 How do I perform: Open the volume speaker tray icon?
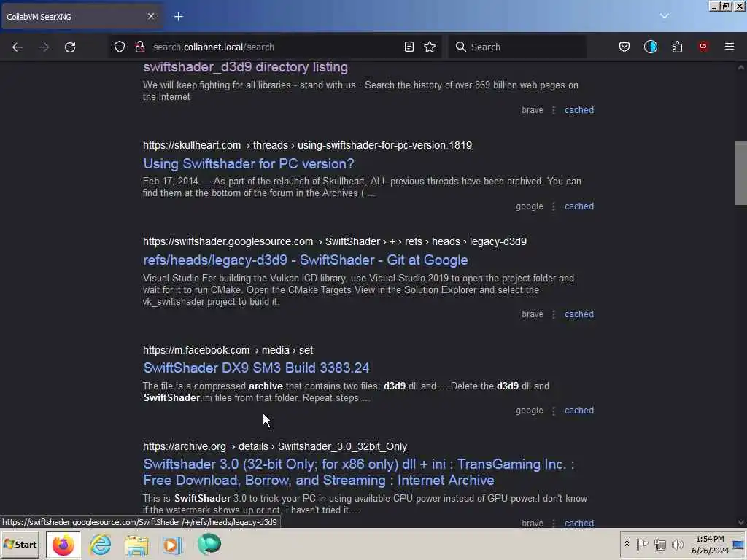tap(677, 544)
